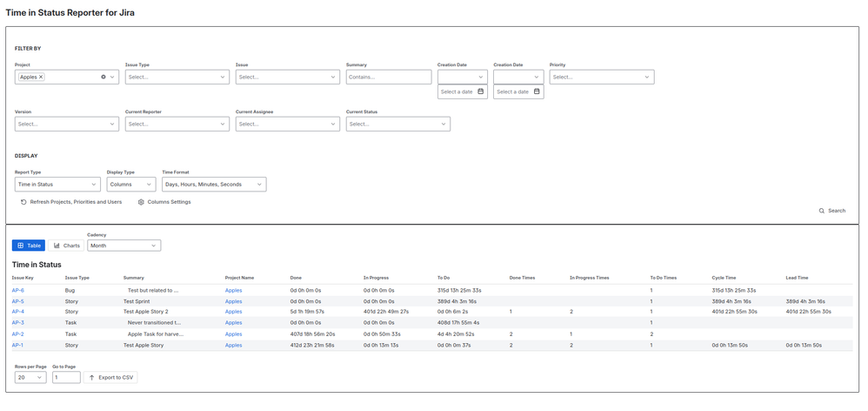
Task: Expand the Current Status dropdown
Action: (x=398, y=124)
